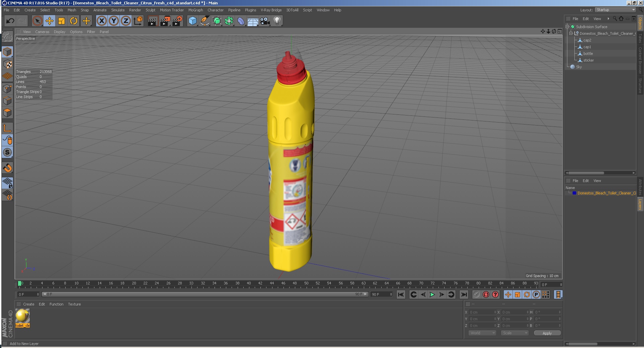
Task: Play animation forwards
Action: [x=432, y=294]
